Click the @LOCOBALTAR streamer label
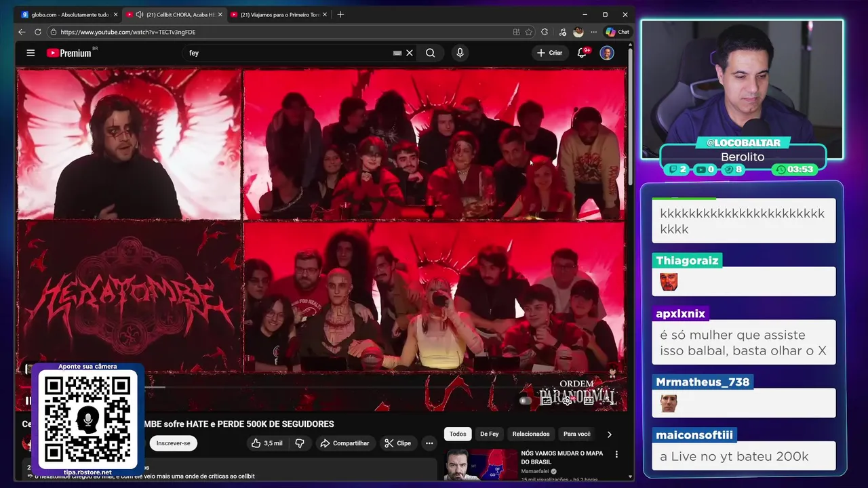 click(x=743, y=143)
